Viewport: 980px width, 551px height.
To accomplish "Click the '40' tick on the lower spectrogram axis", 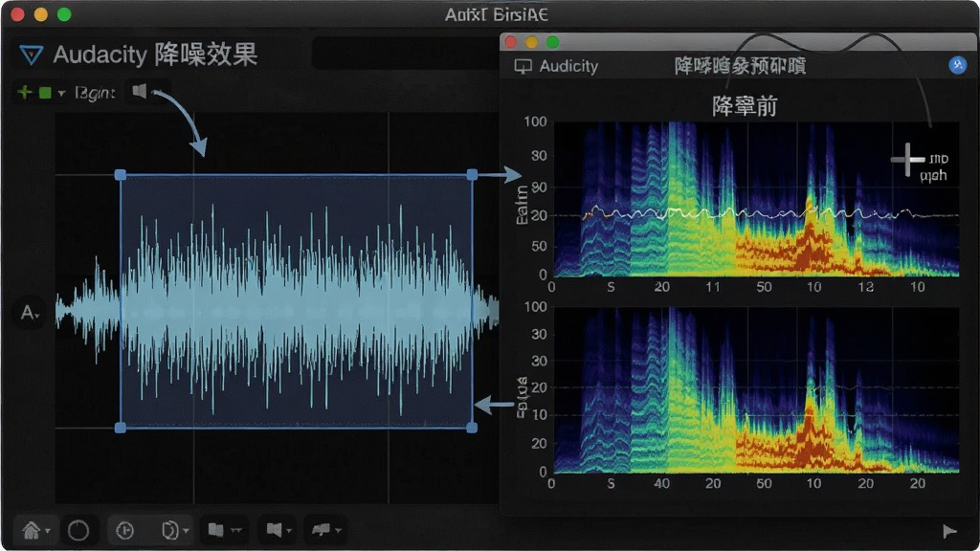I will 662,483.
